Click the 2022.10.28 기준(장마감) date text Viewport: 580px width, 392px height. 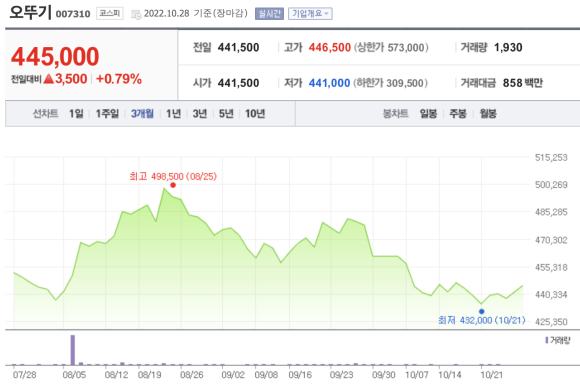[x=196, y=14]
